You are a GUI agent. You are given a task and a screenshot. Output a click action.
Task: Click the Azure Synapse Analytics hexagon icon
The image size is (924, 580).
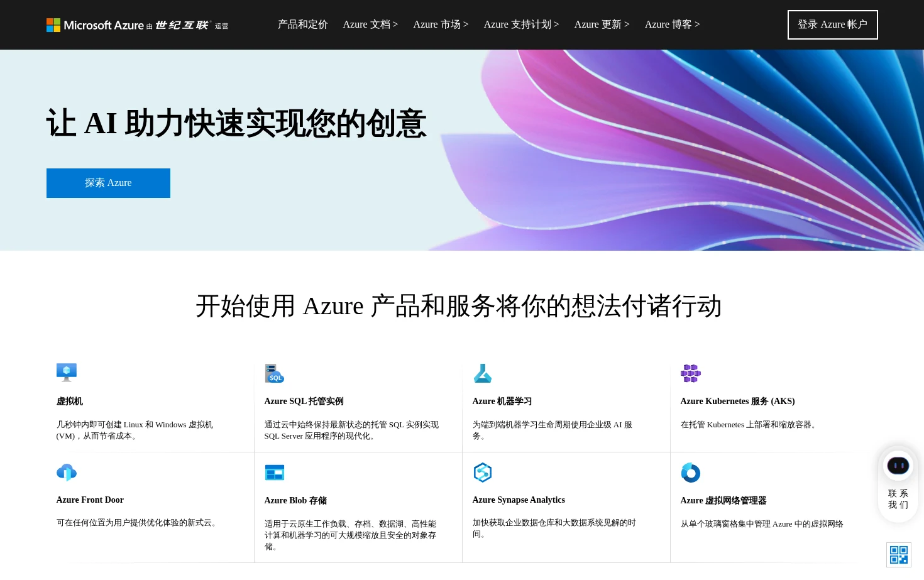[483, 473]
